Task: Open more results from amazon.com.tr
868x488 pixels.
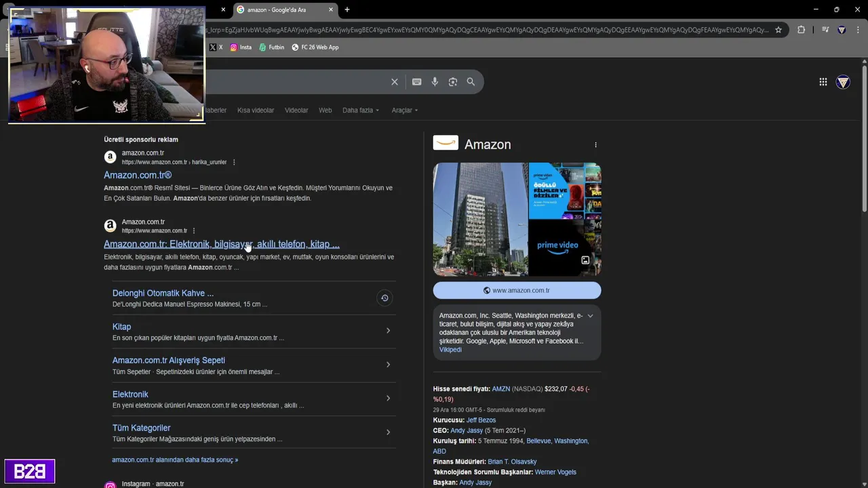Action: click(175, 460)
